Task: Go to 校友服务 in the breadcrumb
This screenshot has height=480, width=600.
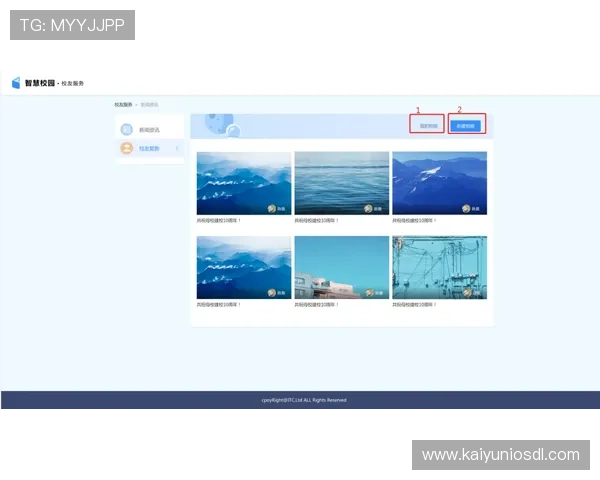Action: pos(123,104)
